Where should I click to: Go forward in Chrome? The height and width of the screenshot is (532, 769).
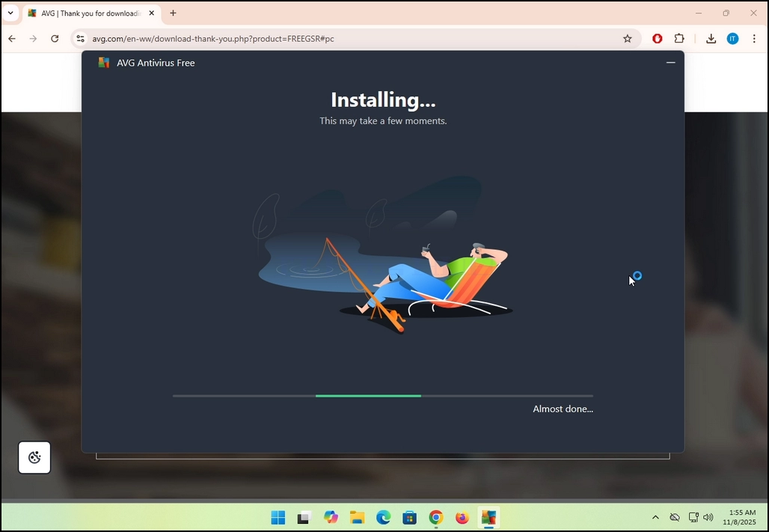tap(33, 38)
